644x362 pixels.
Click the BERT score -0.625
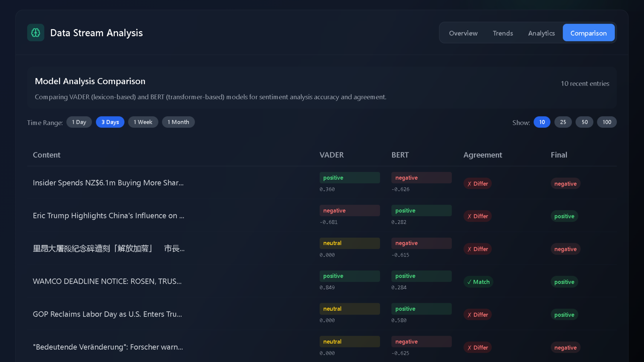400,353
